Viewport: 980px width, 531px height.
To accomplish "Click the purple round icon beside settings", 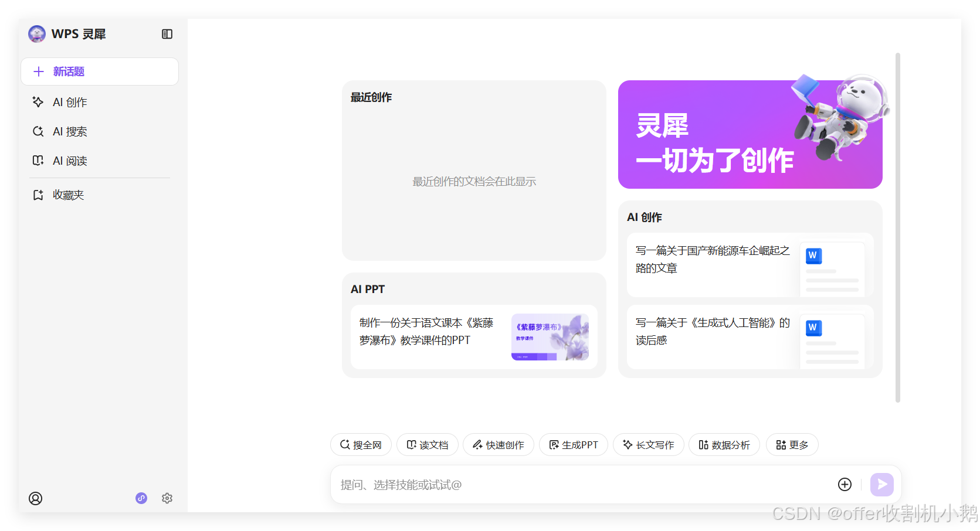I will tap(141, 498).
